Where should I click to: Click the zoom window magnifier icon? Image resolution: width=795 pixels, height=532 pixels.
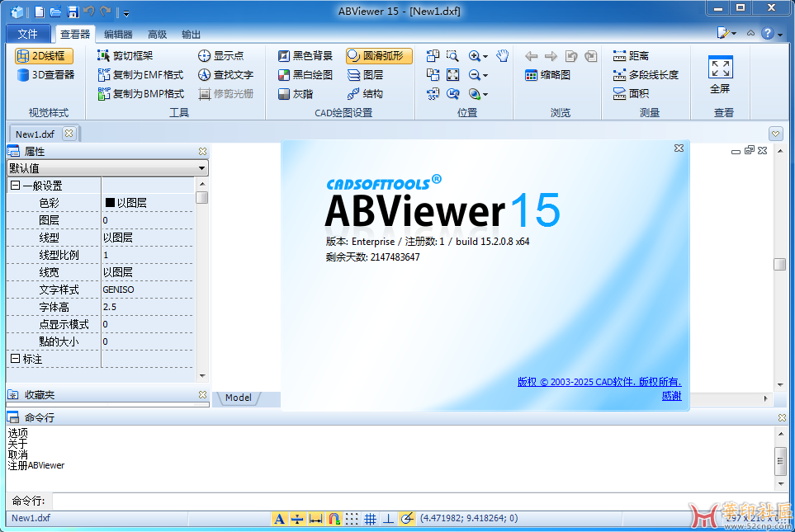click(x=452, y=56)
